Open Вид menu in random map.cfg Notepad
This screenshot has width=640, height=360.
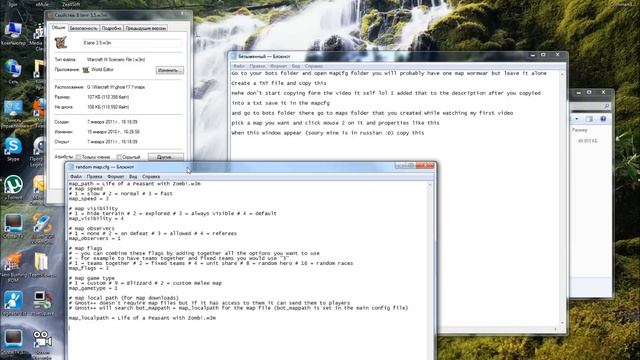pyautogui.click(x=133, y=177)
